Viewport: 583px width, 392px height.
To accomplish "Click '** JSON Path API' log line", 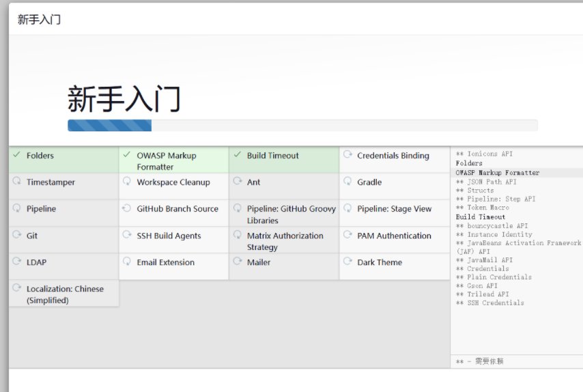I will click(x=486, y=182).
